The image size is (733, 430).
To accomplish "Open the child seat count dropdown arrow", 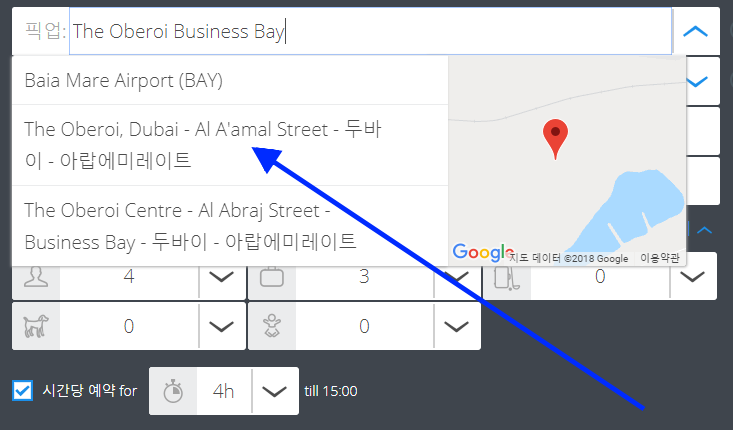I will [x=456, y=326].
